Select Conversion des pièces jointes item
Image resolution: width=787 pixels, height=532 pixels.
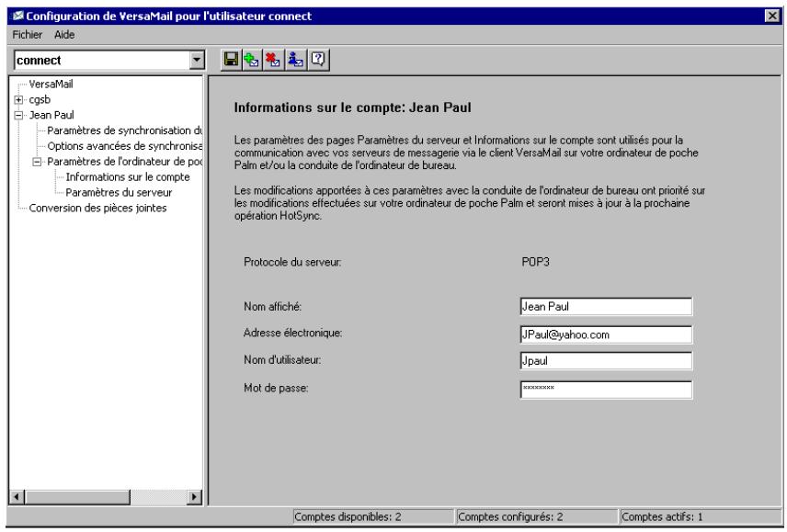point(97,208)
